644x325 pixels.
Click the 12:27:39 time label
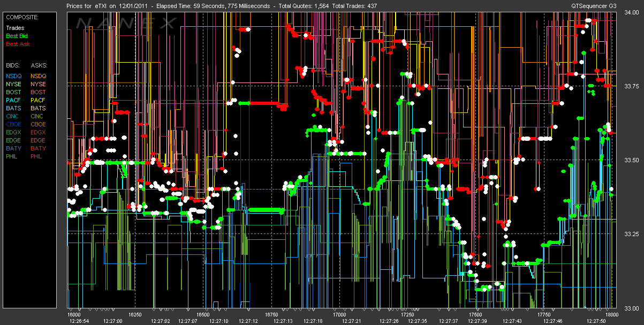pos(478,321)
